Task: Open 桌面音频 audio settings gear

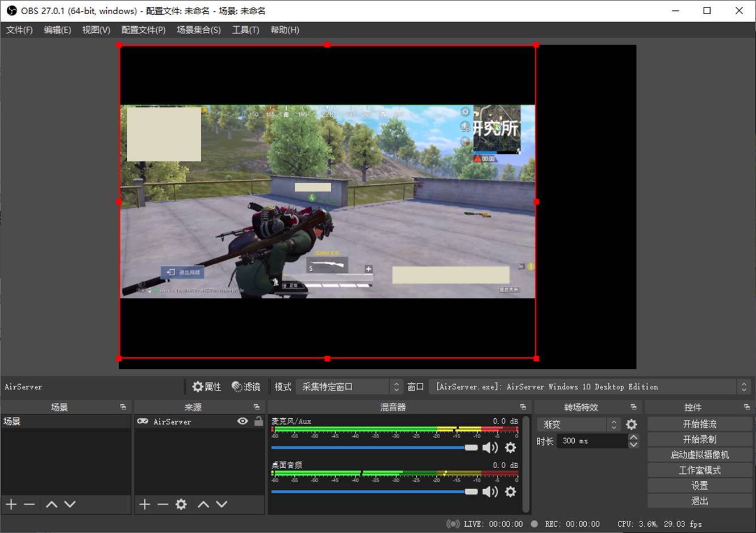Action: (511, 492)
